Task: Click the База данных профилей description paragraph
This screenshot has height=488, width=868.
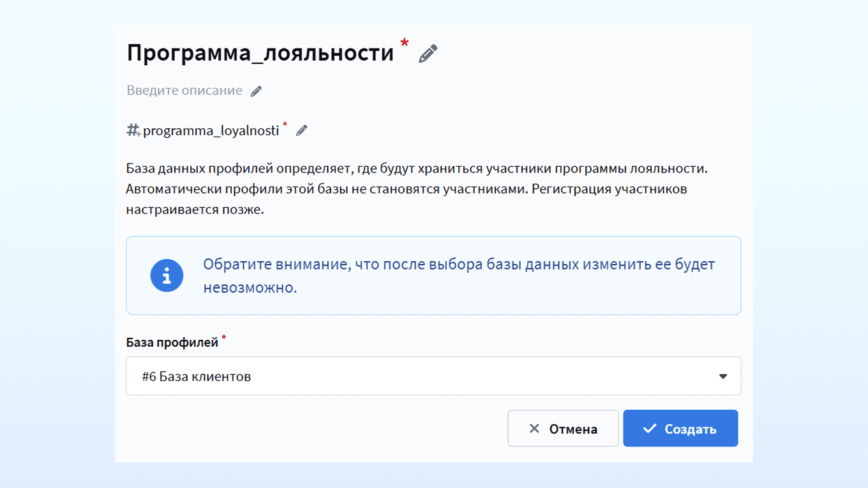Action: pos(417,190)
